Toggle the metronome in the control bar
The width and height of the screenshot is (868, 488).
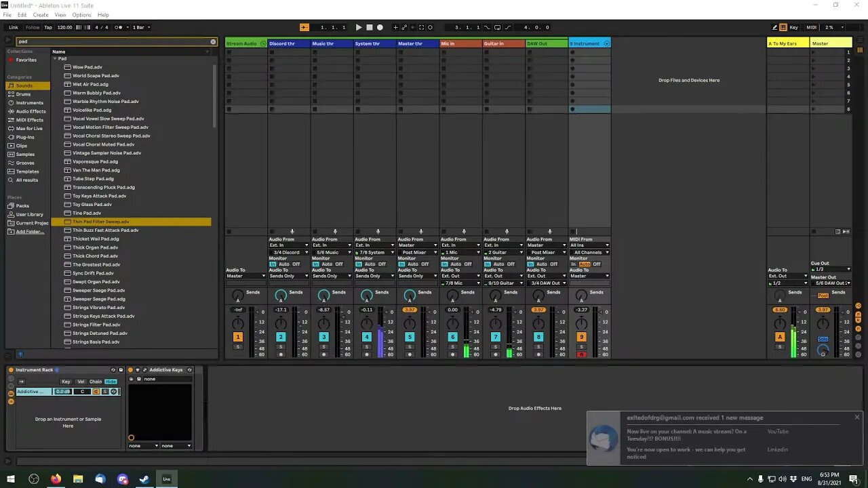point(119,27)
